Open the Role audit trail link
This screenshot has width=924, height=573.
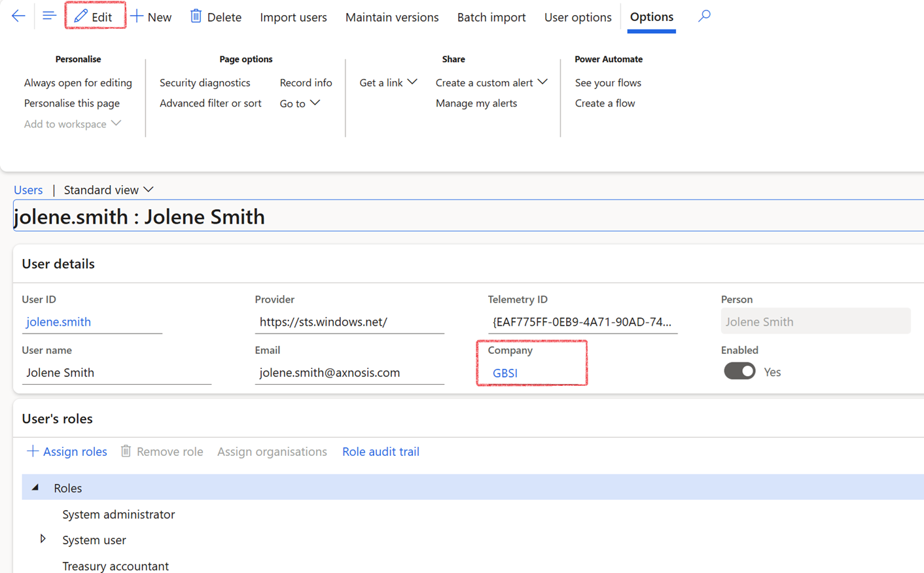click(x=381, y=451)
